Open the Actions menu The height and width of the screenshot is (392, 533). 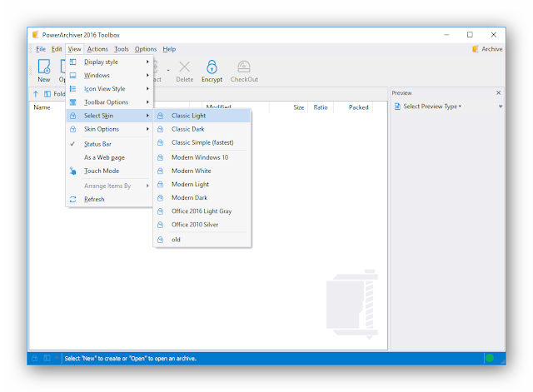point(97,49)
